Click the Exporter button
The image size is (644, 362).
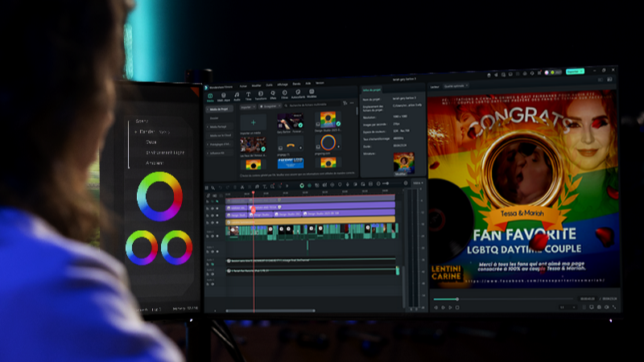coord(575,72)
